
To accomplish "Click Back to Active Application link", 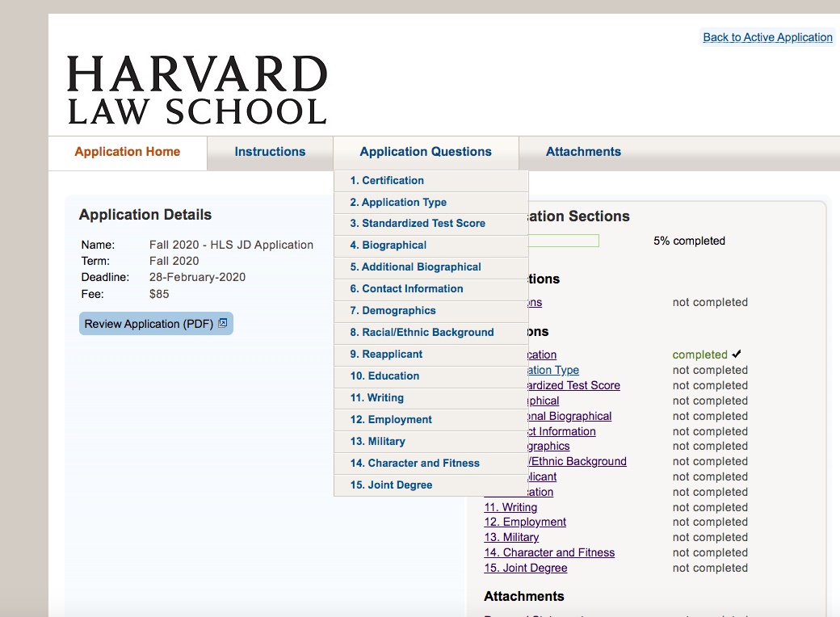I will [x=767, y=37].
